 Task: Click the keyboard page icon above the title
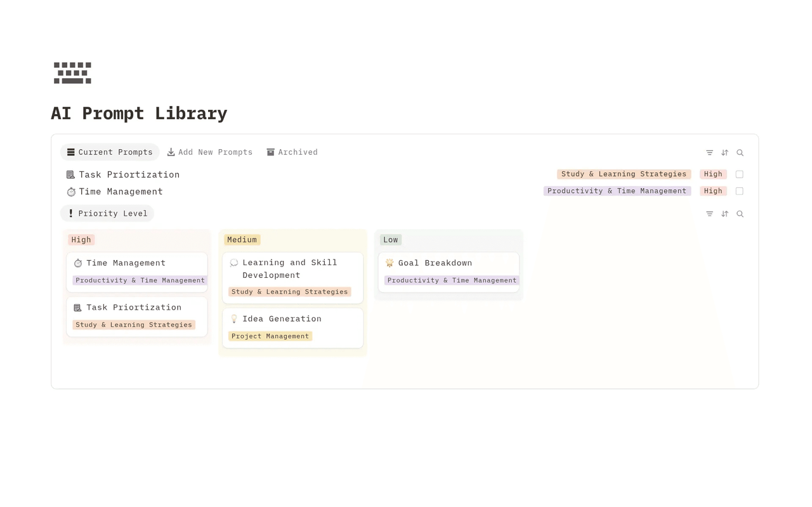point(72,73)
